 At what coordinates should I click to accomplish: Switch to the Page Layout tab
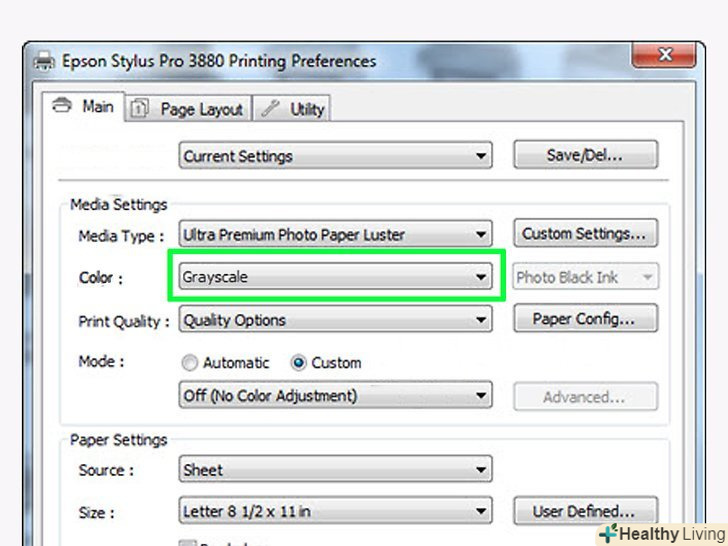click(x=188, y=109)
